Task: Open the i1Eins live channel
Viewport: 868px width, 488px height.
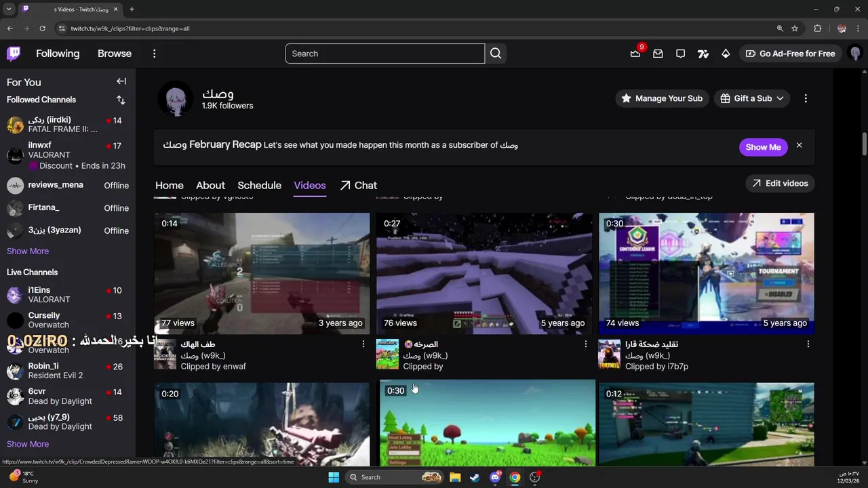Action: pos(68,295)
